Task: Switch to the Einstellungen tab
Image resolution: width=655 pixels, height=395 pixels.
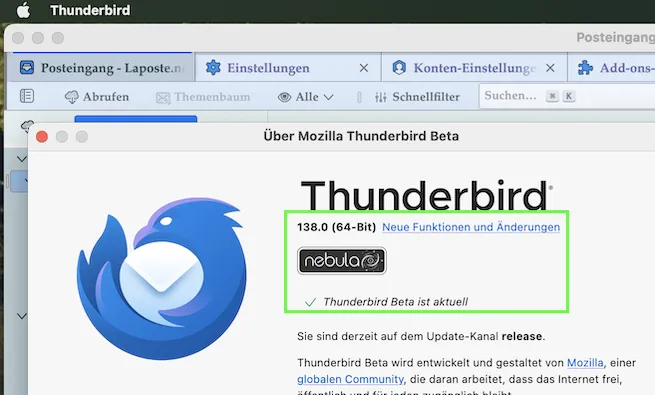Action: [268, 68]
